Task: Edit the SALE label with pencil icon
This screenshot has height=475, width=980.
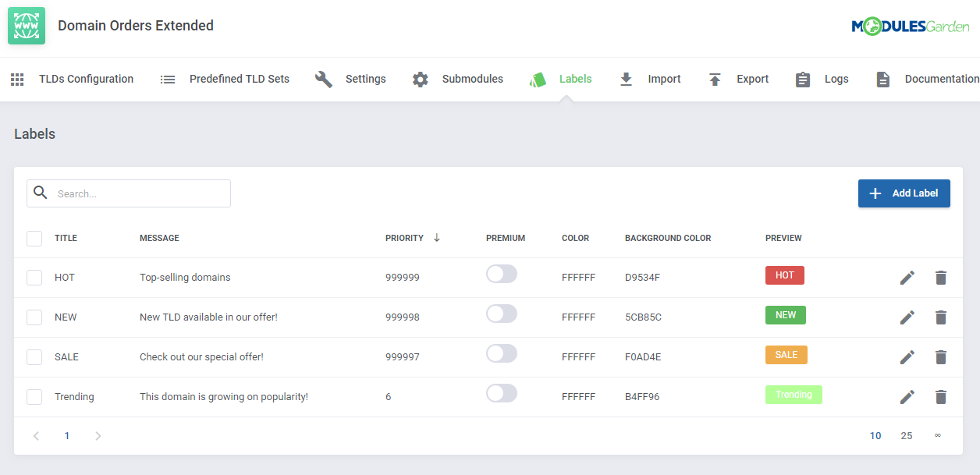Action: click(907, 357)
